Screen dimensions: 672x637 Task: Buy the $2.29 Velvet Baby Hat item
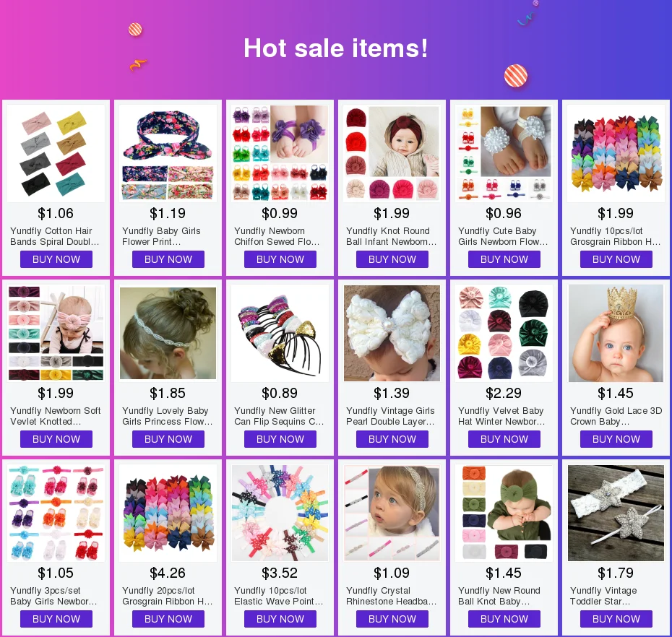tap(504, 439)
